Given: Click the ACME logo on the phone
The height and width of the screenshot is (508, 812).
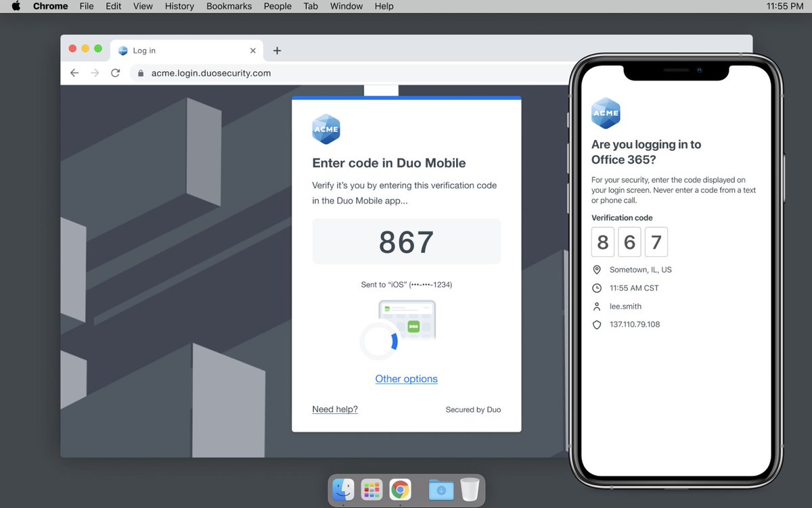Looking at the screenshot, I should click(x=606, y=113).
